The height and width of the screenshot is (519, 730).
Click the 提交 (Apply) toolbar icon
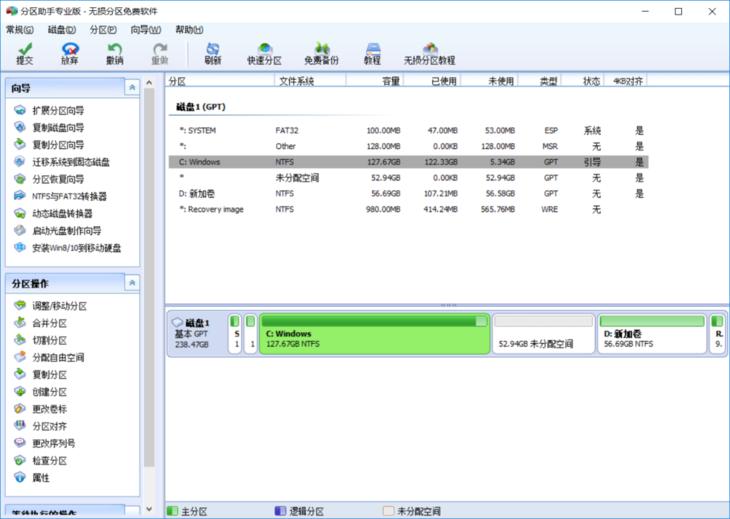tap(25, 54)
